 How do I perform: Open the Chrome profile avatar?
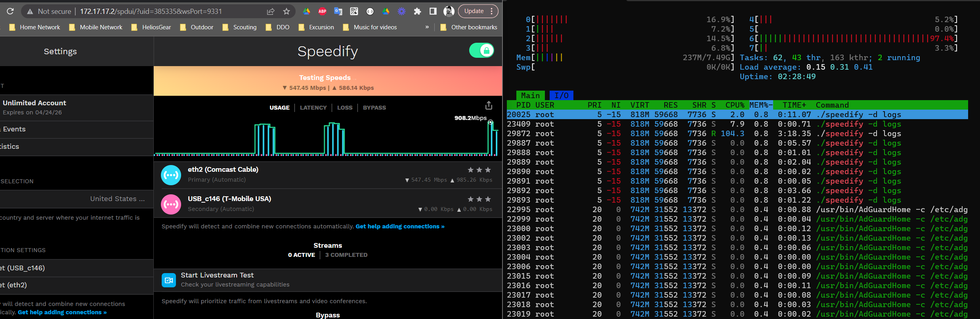pos(449,11)
